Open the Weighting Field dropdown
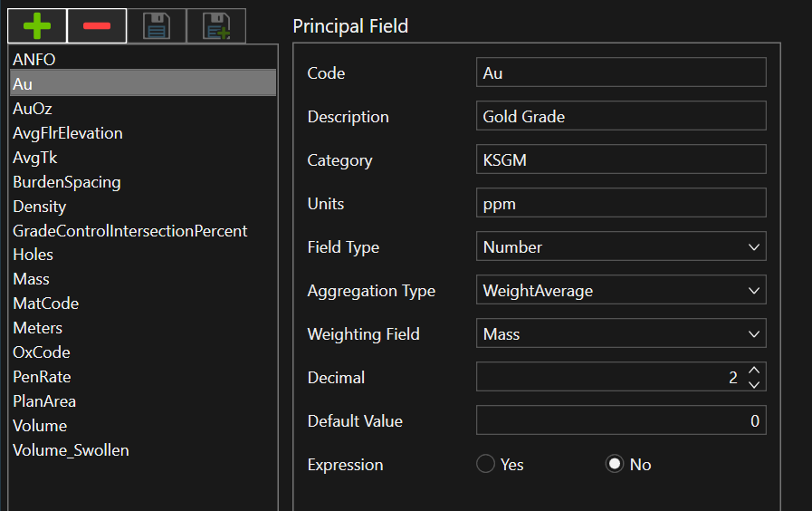812x511 pixels. pos(621,333)
